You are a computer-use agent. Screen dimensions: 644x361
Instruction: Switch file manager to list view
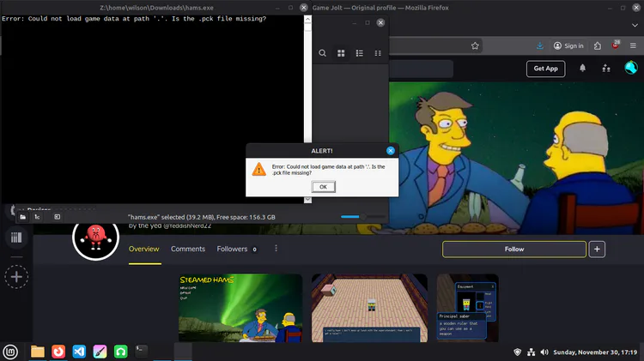click(x=360, y=53)
